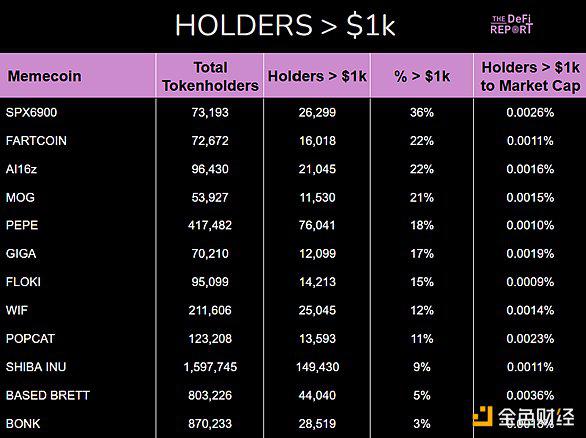Select the BASED BRETT row name
The image size is (586, 438).
pyautogui.click(x=48, y=395)
